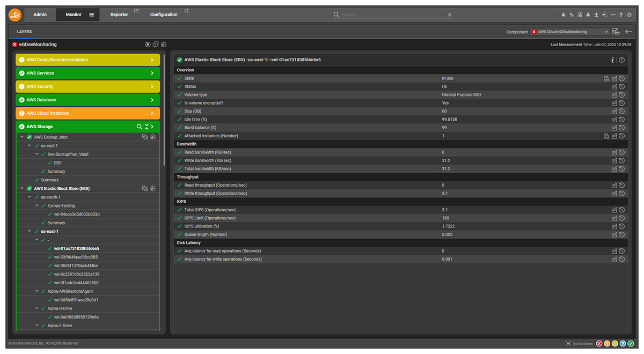
Task: Collapse the Alpha-AWSRemoteAgent node
Action: (x=37, y=291)
